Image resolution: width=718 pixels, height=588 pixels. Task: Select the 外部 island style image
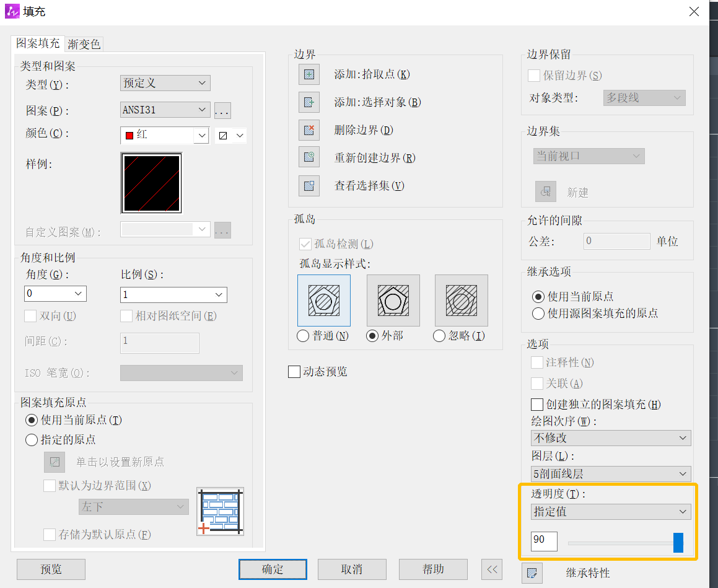tap(393, 301)
